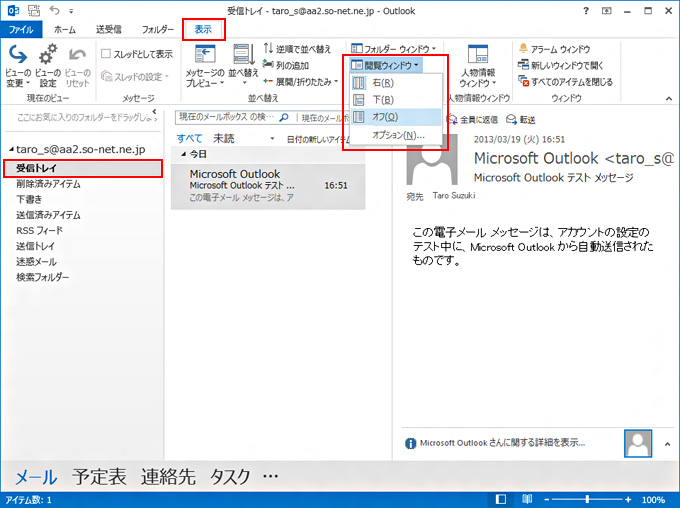This screenshot has height=508, width=680.
Task: Open ビューの設定 (View Settings) gear icon
Action: tap(47, 58)
